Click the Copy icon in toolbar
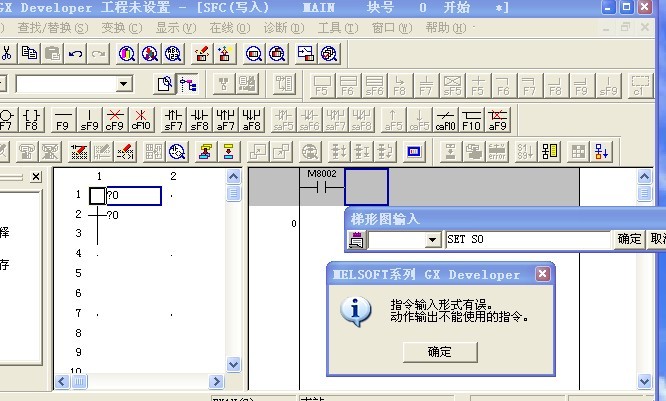The width and height of the screenshot is (666, 401). coord(30,53)
